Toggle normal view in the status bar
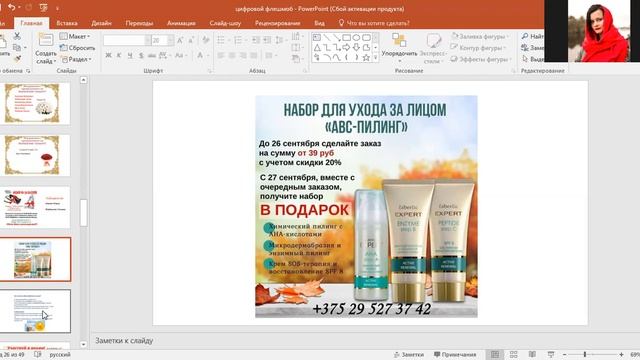640x360 pixels. pyautogui.click(x=495, y=354)
